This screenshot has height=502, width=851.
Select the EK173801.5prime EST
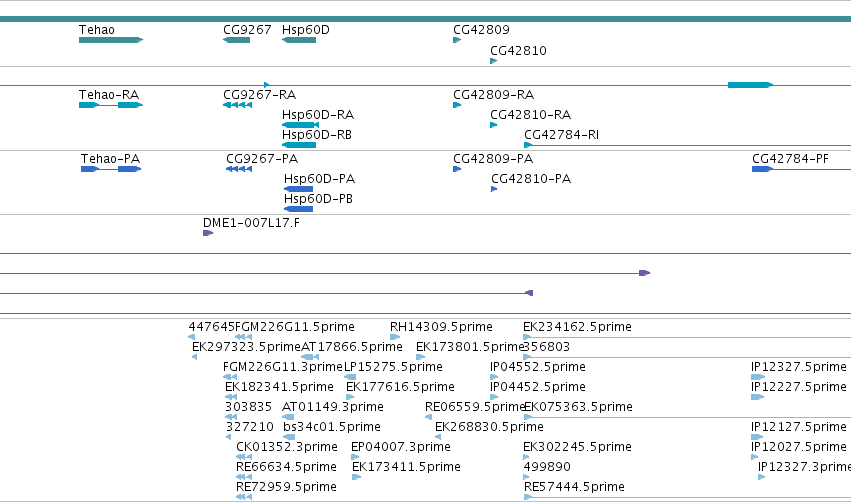point(420,357)
